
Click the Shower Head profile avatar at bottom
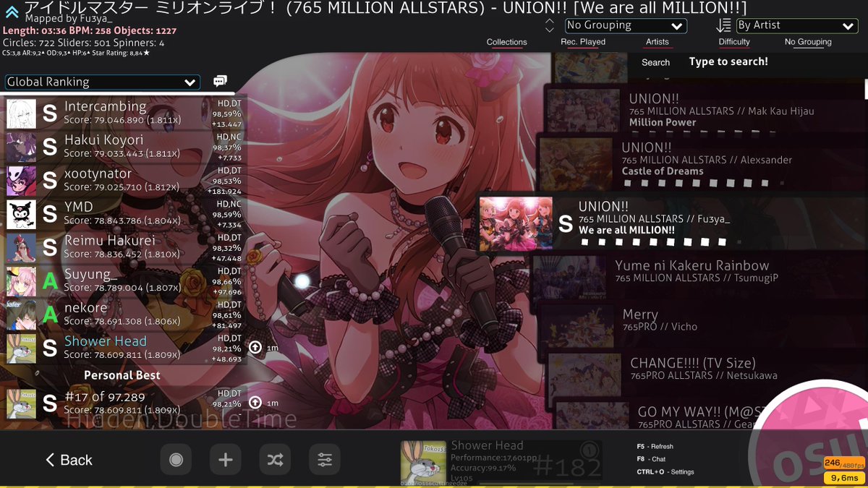coord(423,461)
